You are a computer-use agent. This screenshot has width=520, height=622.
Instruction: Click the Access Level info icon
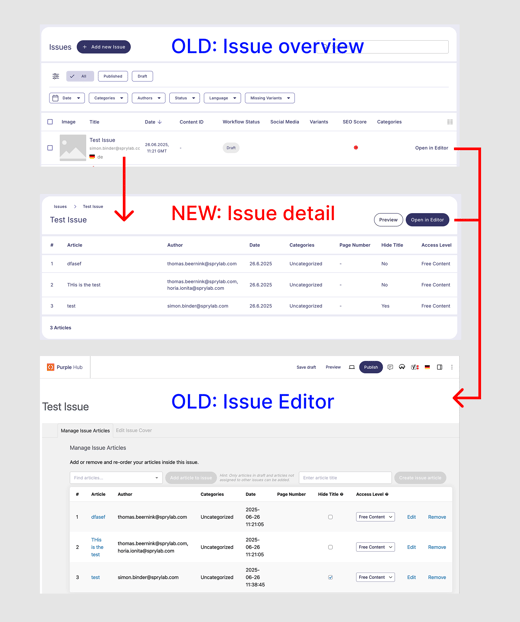point(387,494)
